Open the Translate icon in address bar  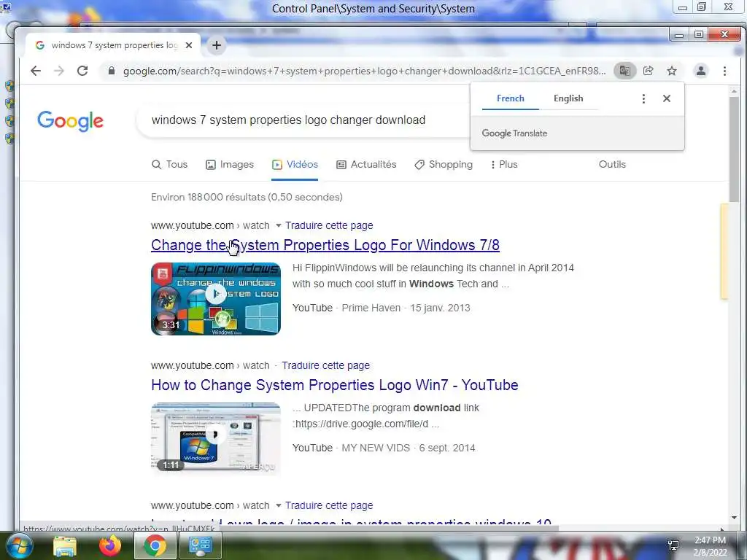(624, 71)
